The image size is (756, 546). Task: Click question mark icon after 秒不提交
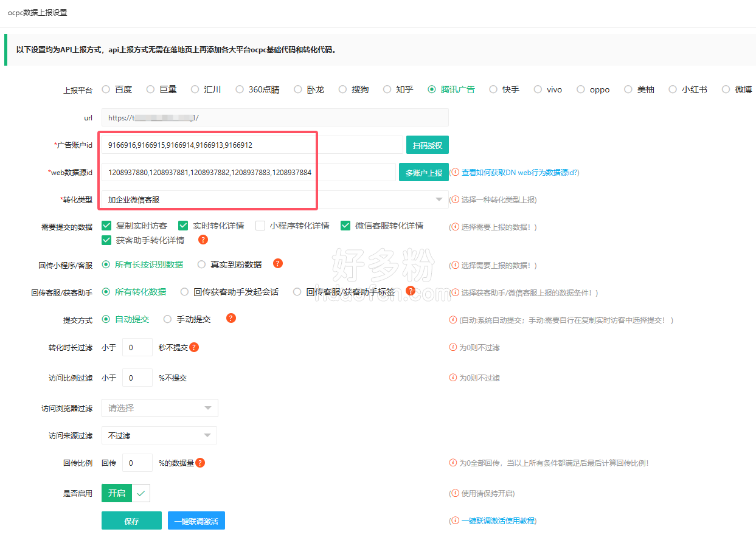click(194, 347)
